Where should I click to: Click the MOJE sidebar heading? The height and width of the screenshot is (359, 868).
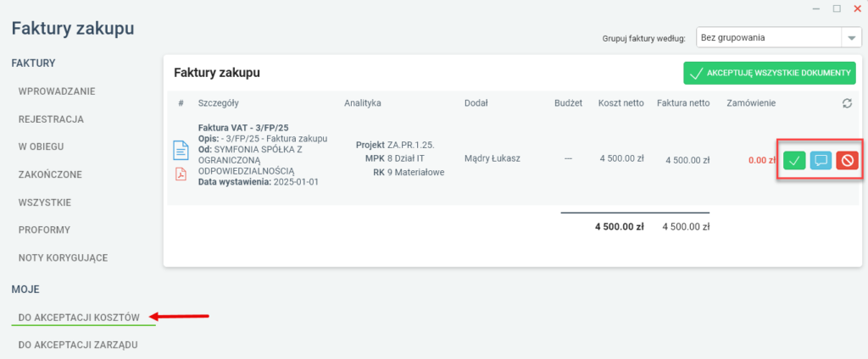click(x=25, y=290)
